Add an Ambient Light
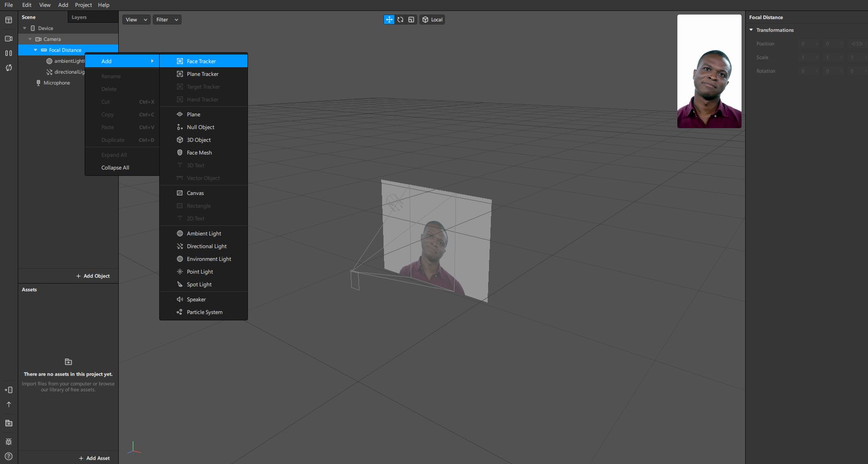The width and height of the screenshot is (868, 464). coord(203,234)
